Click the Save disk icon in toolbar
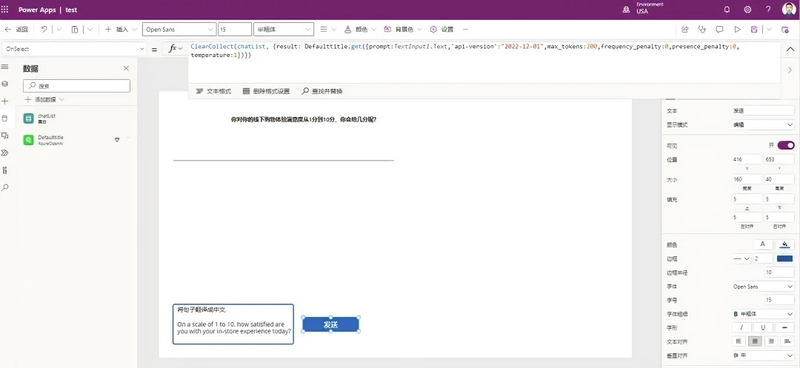 click(754, 30)
